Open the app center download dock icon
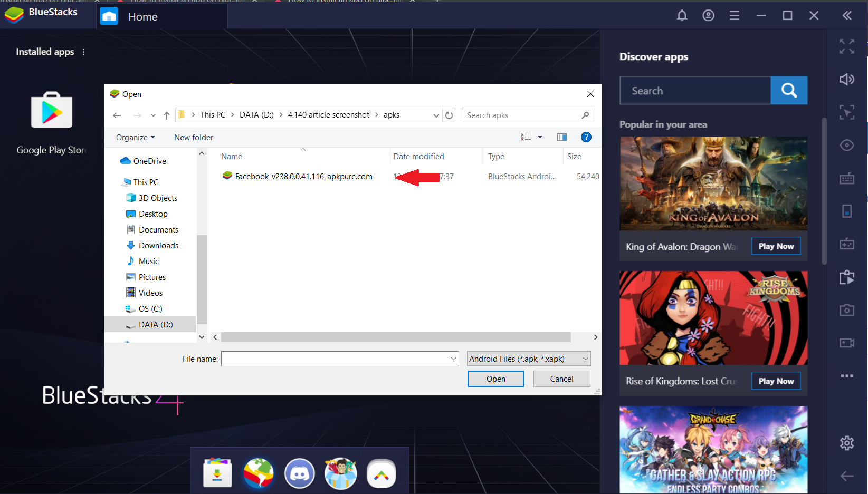 [217, 473]
